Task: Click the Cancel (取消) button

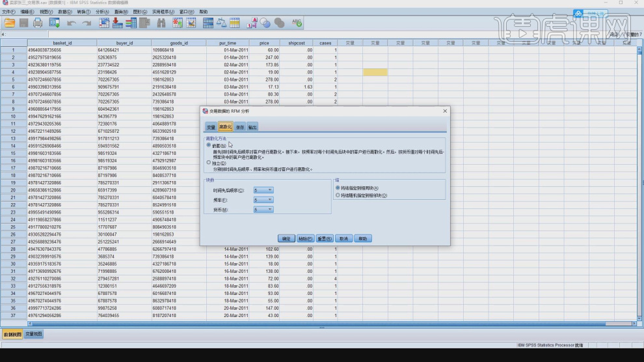Action: coord(343,239)
